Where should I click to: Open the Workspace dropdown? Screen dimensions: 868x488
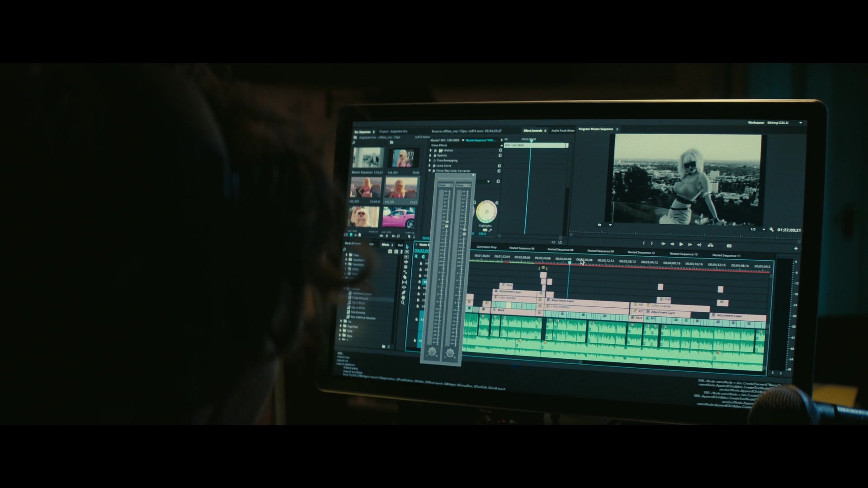[801, 122]
